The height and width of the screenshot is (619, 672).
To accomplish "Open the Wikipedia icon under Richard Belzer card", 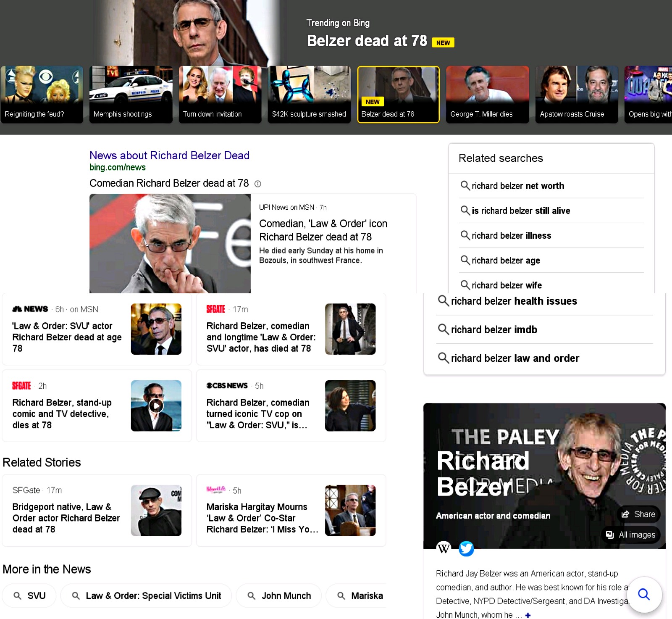I will (444, 548).
